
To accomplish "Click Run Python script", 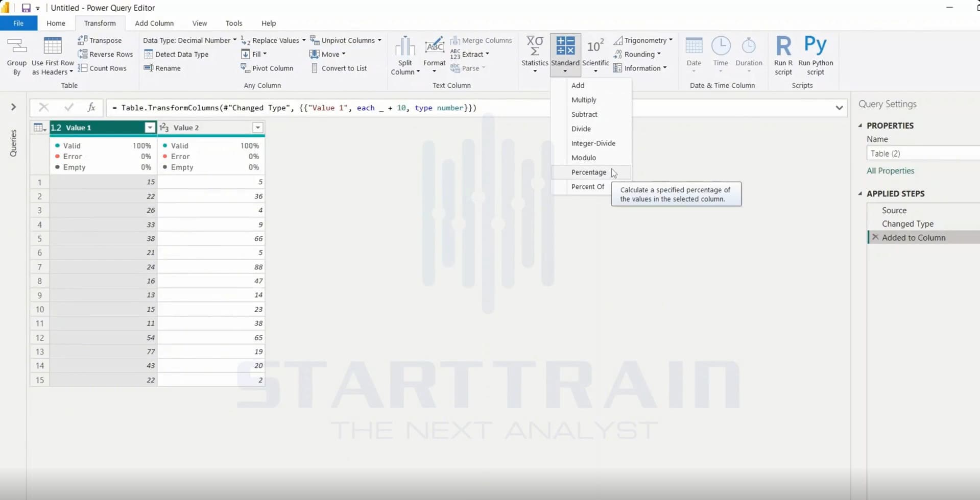I will click(x=816, y=56).
